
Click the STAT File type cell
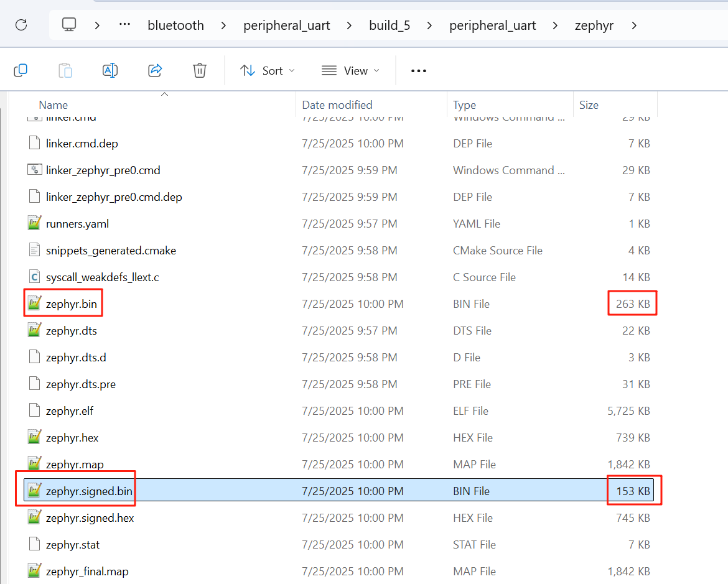475,545
